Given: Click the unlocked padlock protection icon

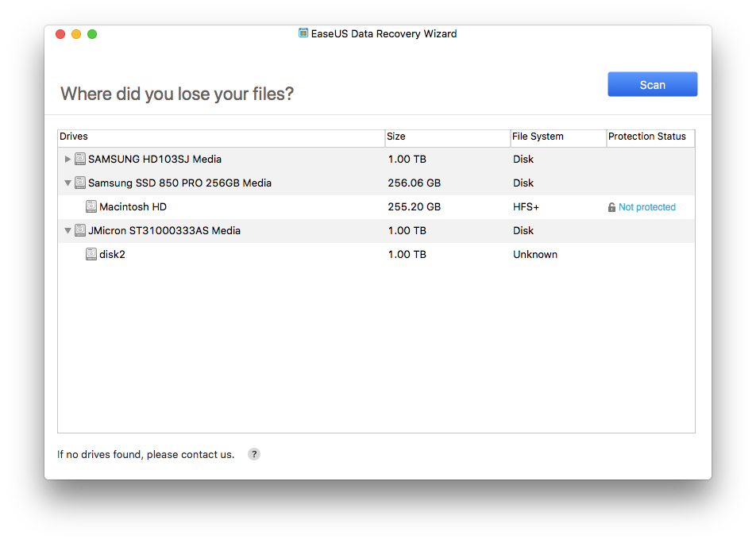Looking at the screenshot, I should pyautogui.click(x=611, y=207).
